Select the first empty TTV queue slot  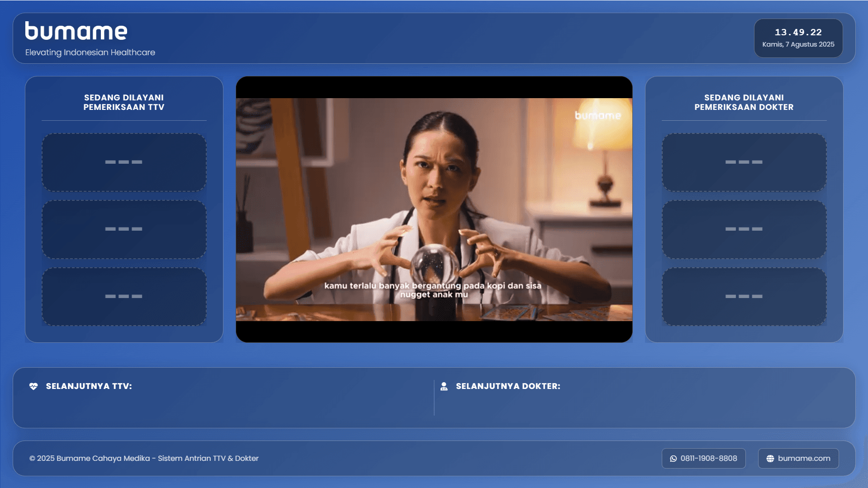point(124,162)
